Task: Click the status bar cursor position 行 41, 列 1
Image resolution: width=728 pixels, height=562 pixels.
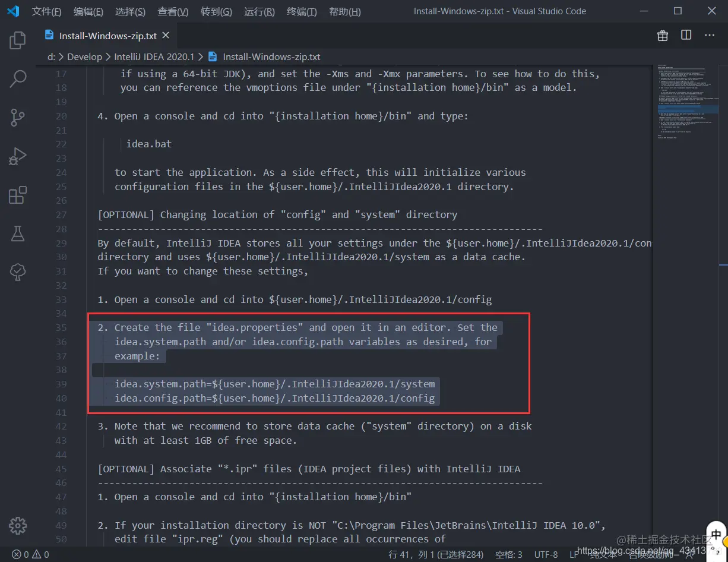Action: [435, 554]
